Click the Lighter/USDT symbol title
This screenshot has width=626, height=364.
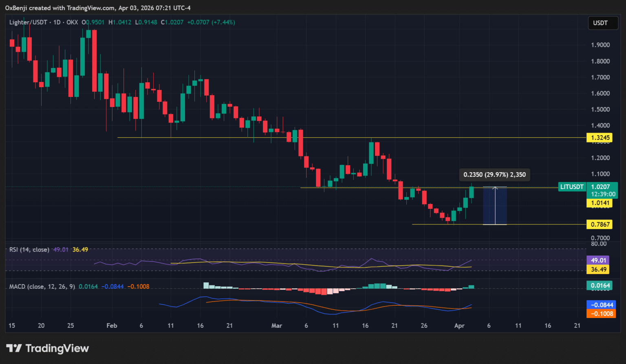point(28,22)
